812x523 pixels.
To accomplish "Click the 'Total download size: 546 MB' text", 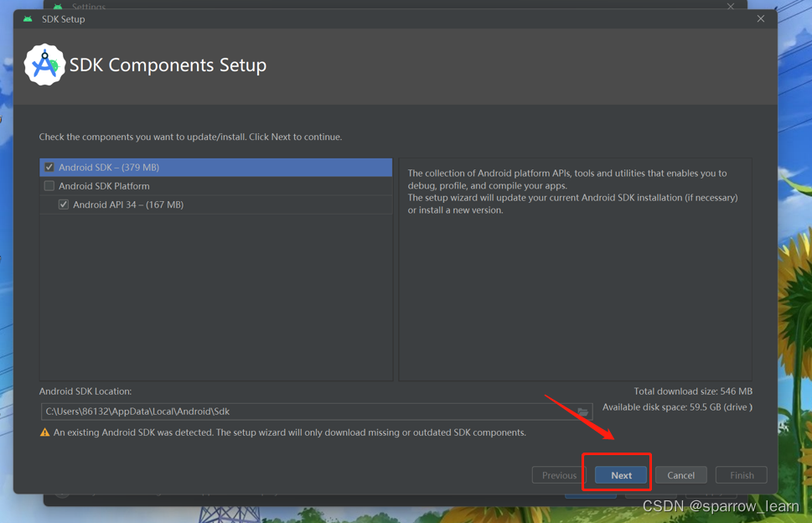I will pos(693,391).
